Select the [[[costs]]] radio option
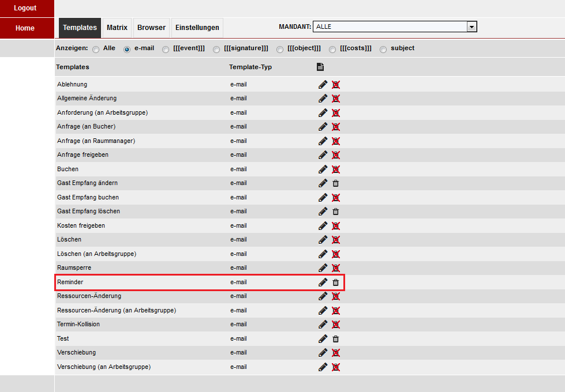This screenshot has width=565, height=392. pos(332,50)
